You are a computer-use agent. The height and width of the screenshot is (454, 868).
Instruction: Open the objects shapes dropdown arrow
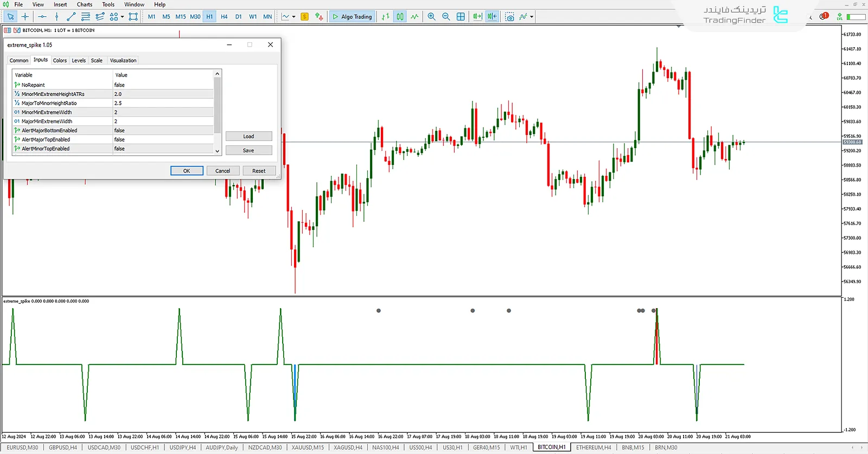point(123,17)
